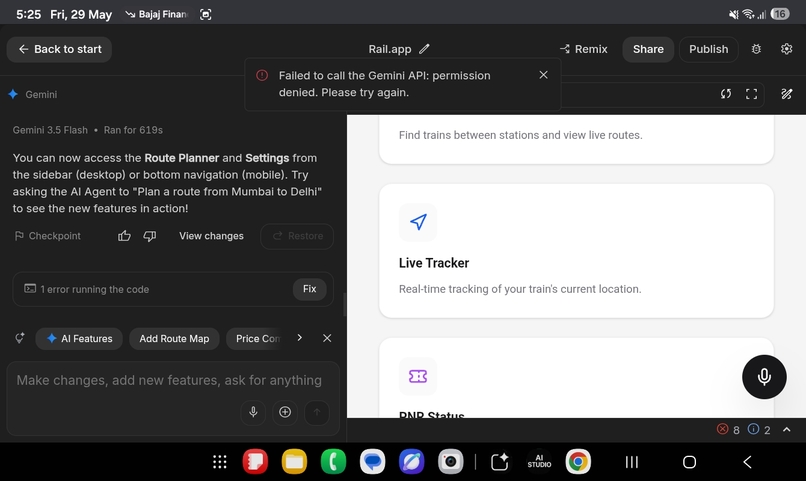The image size is (806, 481).
Task: Open Chrome in the taskbar
Action: click(x=578, y=461)
